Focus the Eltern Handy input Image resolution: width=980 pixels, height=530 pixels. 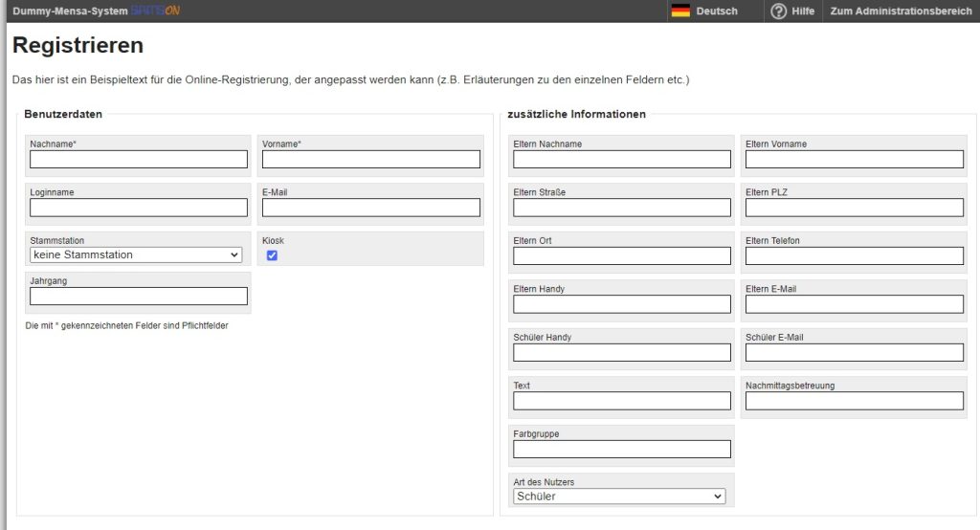[622, 304]
